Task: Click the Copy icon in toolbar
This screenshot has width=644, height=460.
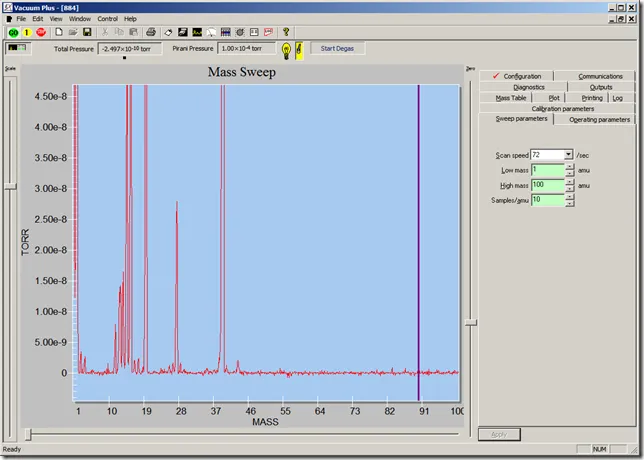Action: pos(119,32)
